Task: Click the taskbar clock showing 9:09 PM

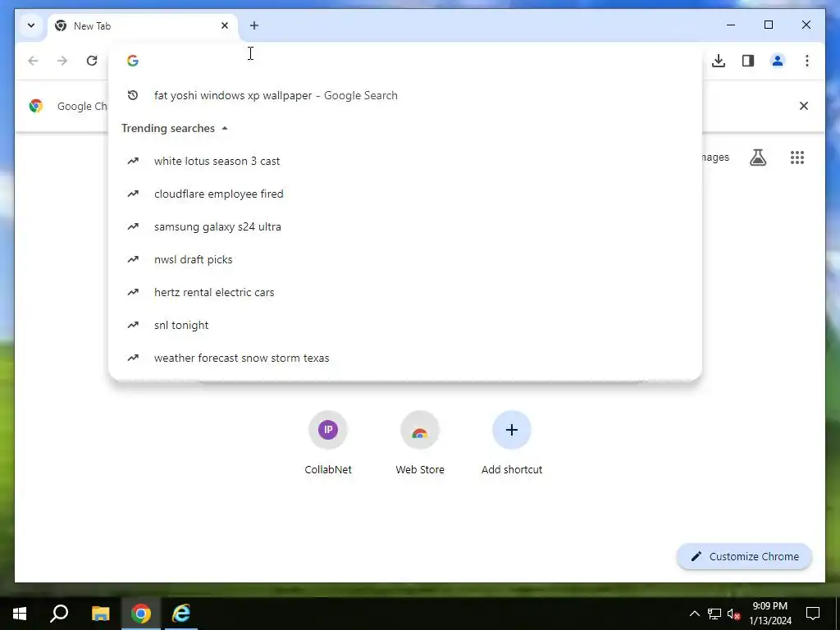Action: pyautogui.click(x=769, y=614)
